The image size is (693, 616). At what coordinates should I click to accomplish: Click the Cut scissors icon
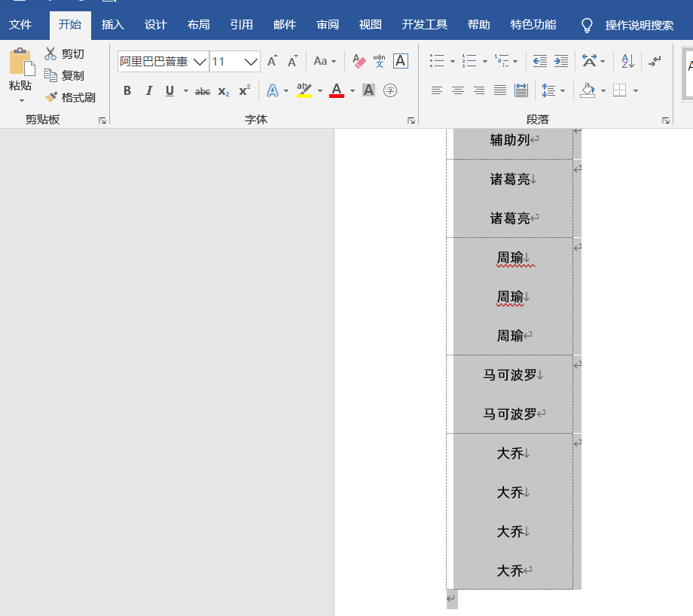50,54
